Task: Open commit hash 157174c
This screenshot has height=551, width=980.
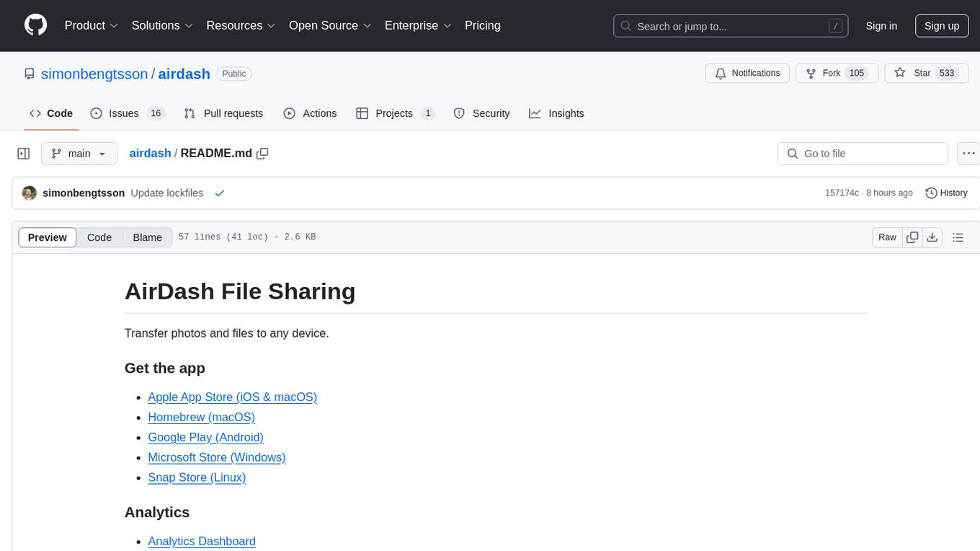Action: pyautogui.click(x=842, y=193)
